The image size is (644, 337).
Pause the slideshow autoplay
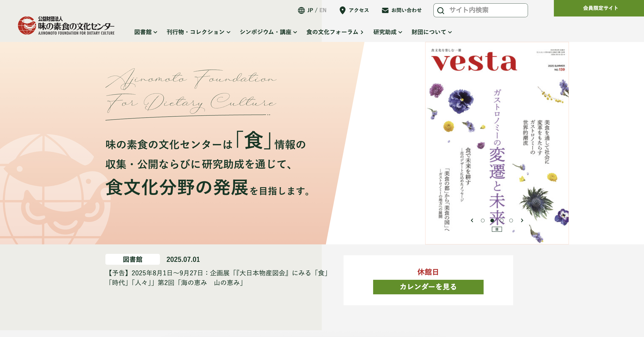(497, 229)
